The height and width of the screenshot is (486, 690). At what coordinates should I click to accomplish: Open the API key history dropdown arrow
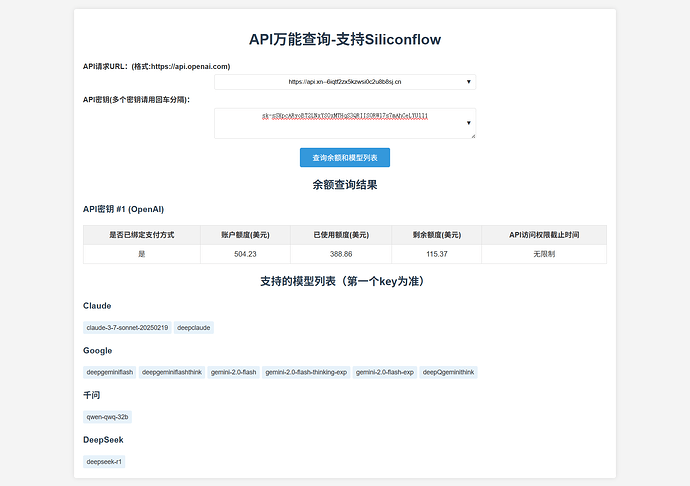point(468,123)
